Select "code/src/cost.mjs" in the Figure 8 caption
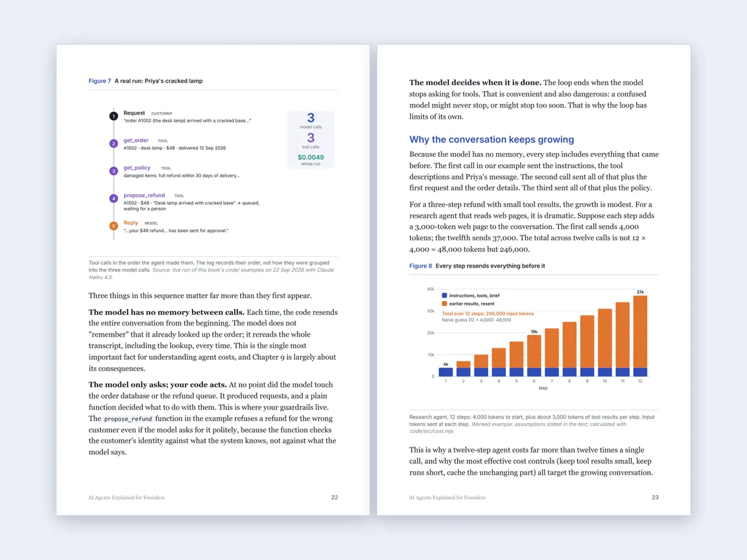Screen dimensions: 747x560 tap(431, 431)
